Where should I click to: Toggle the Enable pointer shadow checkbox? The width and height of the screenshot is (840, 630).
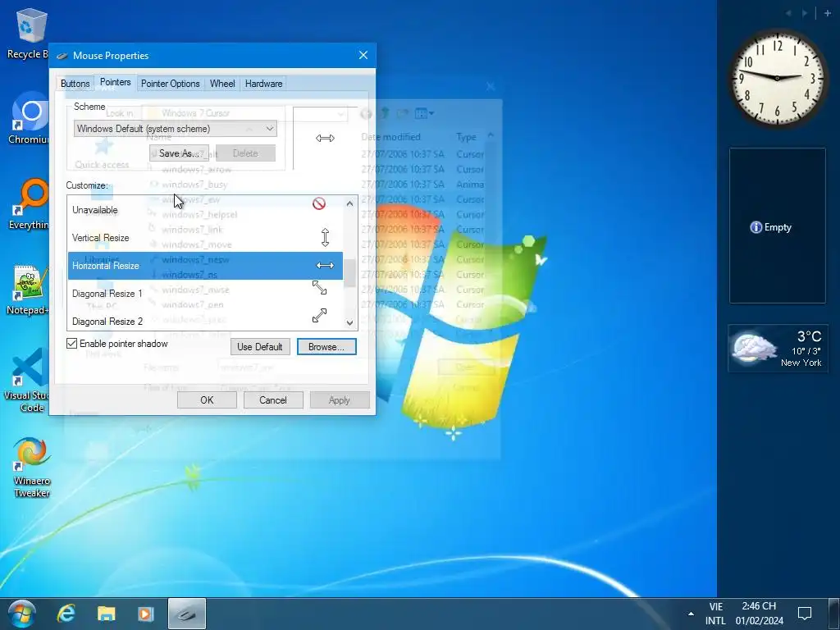[72, 344]
